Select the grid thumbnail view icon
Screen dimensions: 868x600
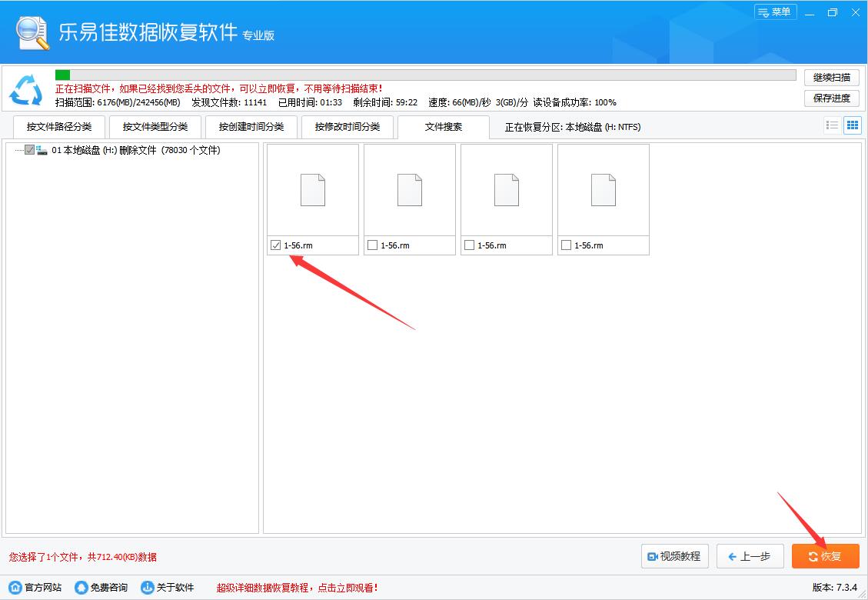(x=852, y=125)
